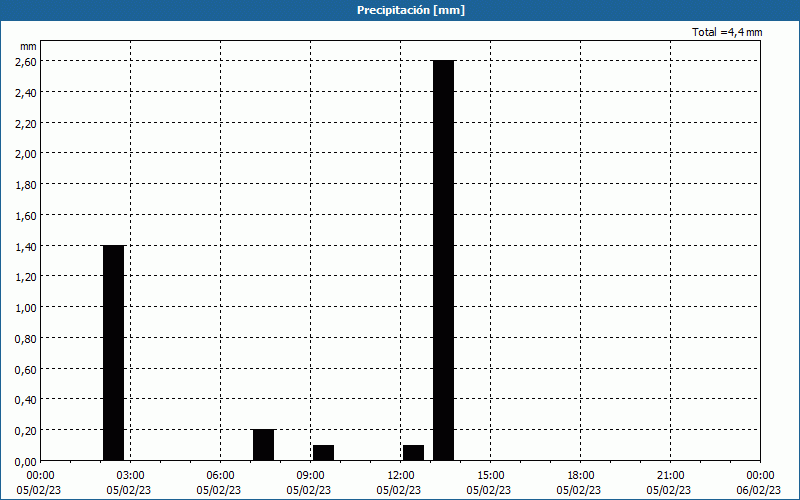Click the Precipitación [mm] chart title

(411, 10)
